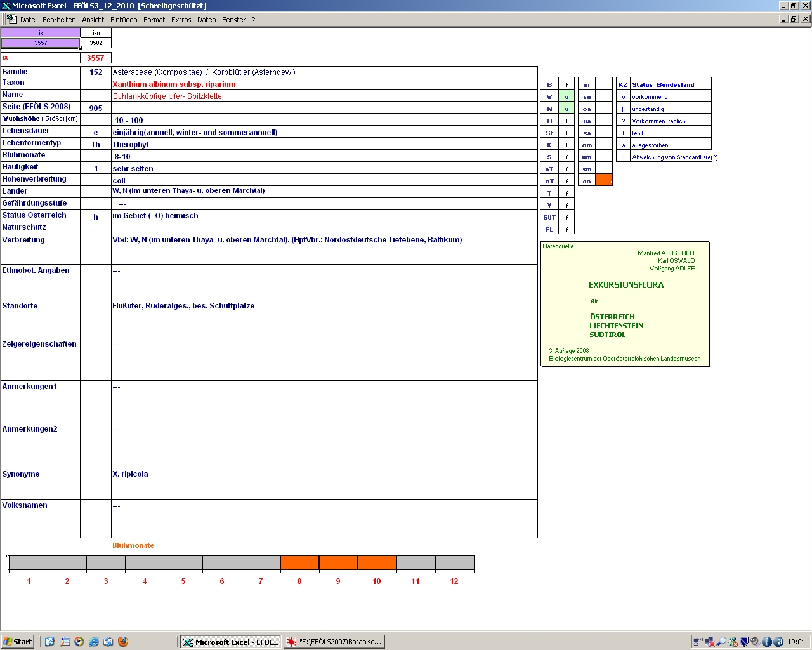The height and width of the screenshot is (650, 812).
Task: Click the Start button
Action: tap(18, 642)
